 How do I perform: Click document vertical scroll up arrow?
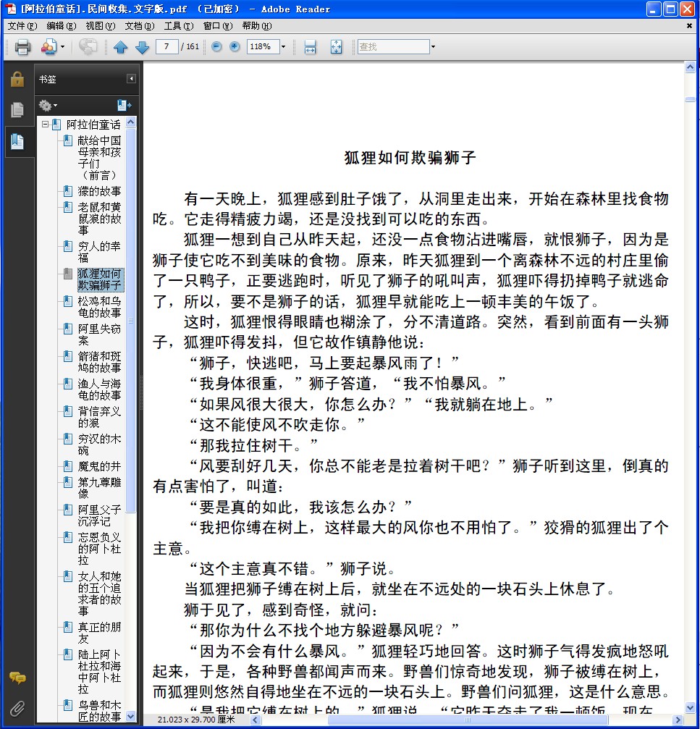tap(691, 67)
